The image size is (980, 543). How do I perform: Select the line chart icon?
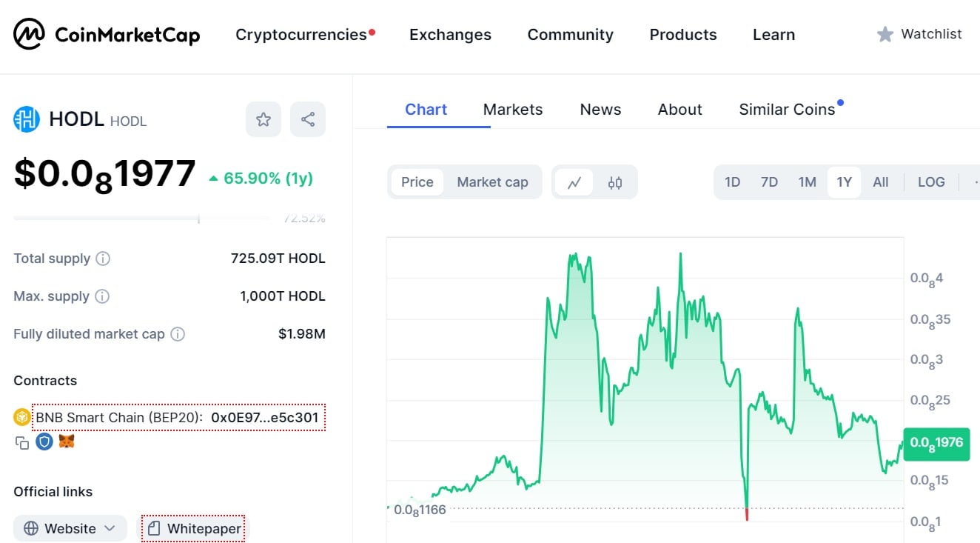tap(574, 181)
